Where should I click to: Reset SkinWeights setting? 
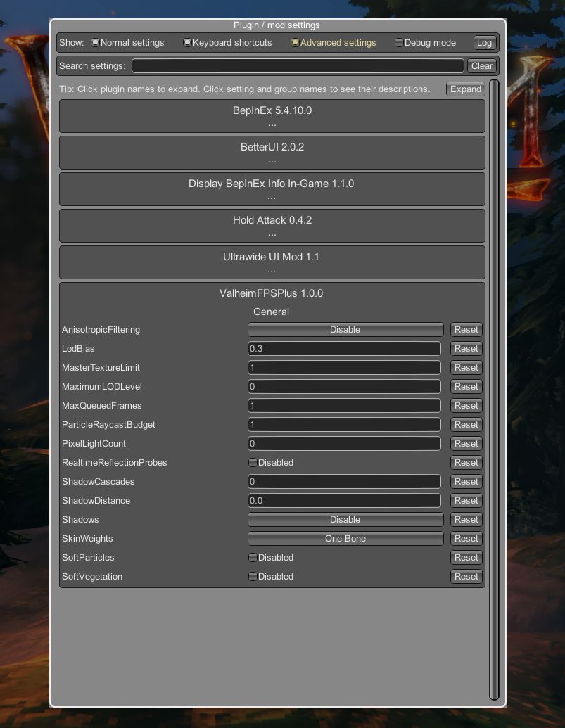(466, 539)
